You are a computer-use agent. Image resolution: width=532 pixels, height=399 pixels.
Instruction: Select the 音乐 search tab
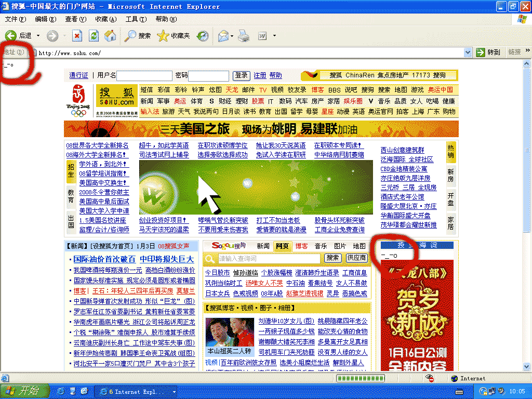tap(321, 246)
